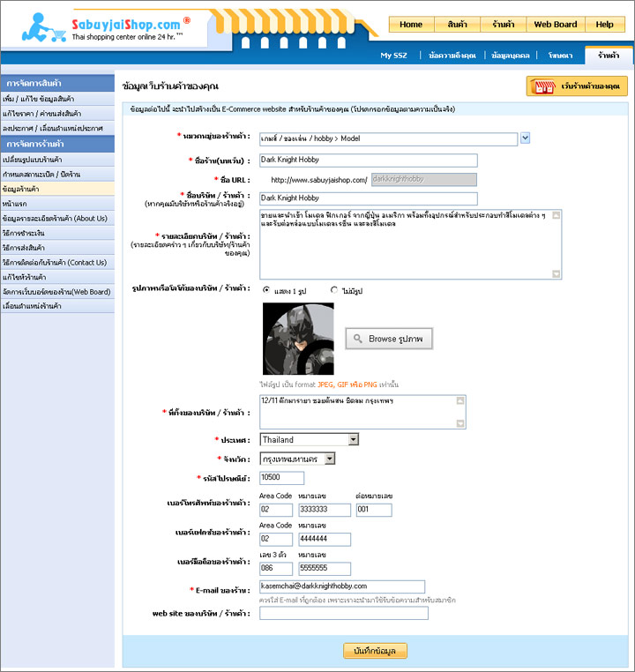Switch to the My SSZ tab
635x672 pixels.
[x=393, y=56]
